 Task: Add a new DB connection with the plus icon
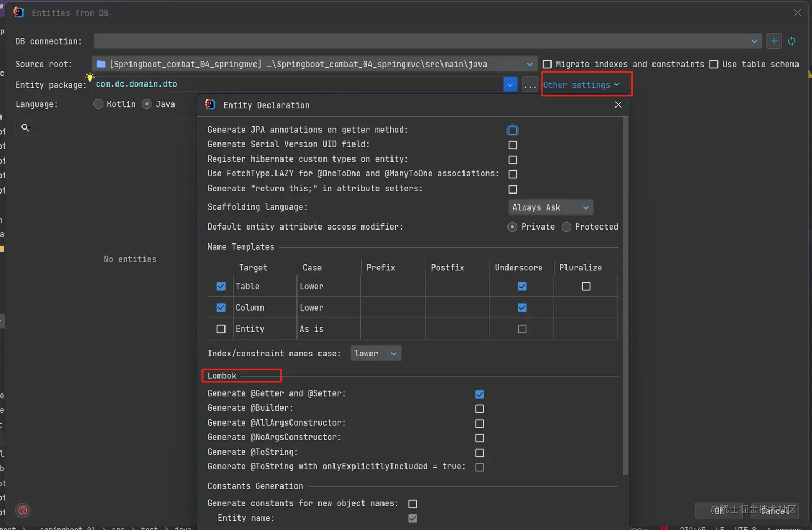click(774, 41)
